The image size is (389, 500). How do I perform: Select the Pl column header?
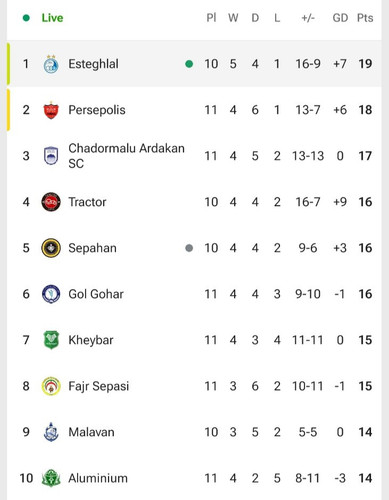211,18
